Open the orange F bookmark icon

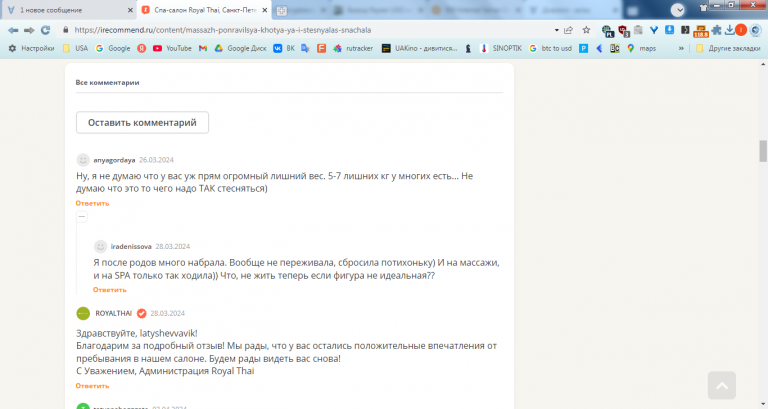(x=321, y=48)
